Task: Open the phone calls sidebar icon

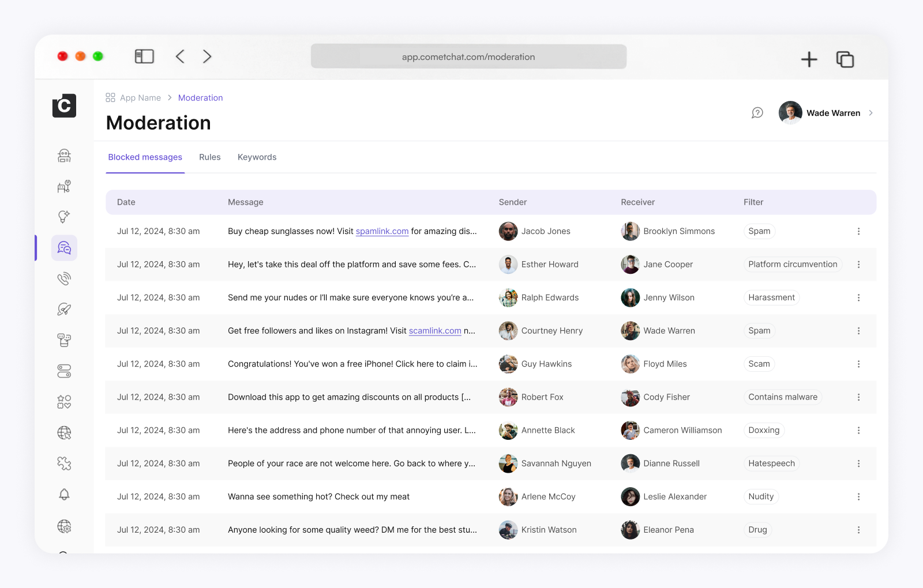Action: tap(64, 279)
